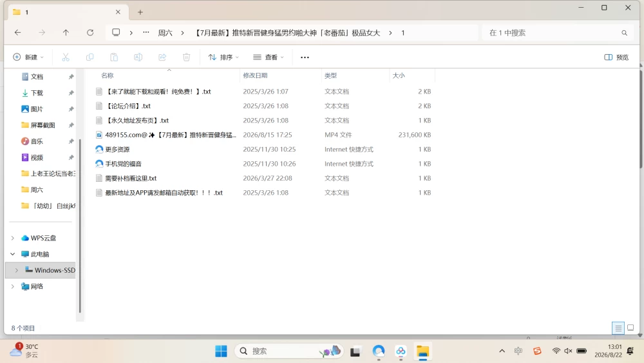The image size is (644, 363).
Task: Click the Delete trash icon
Action: (187, 57)
